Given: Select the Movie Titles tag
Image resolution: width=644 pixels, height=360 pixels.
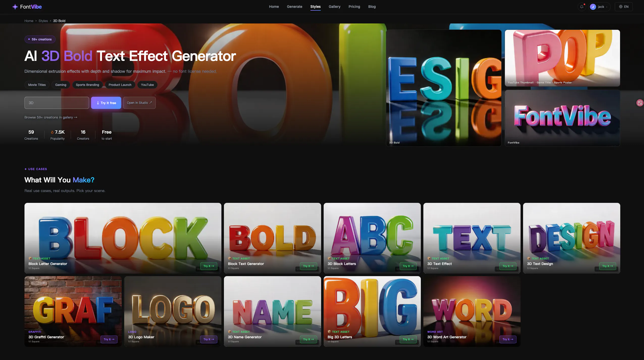Looking at the screenshot, I should coord(37,85).
